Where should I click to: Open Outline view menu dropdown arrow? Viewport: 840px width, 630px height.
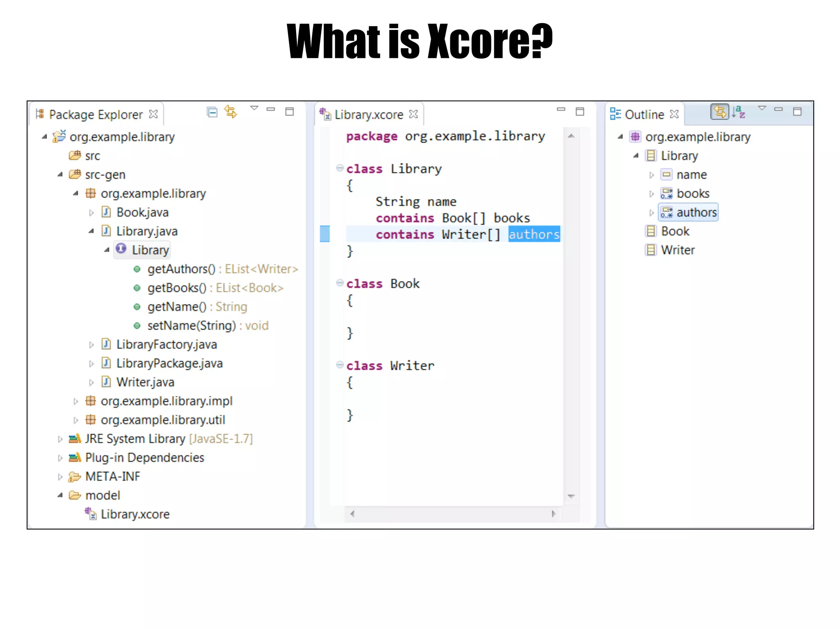[762, 108]
